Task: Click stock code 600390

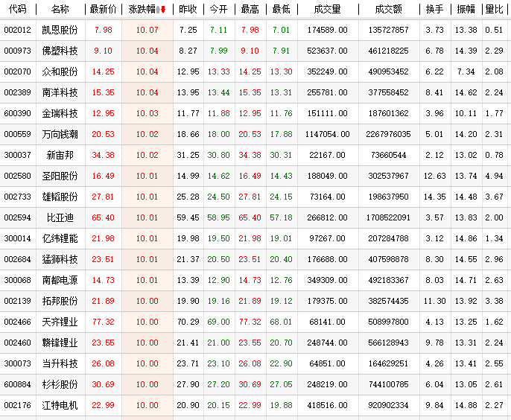Action: point(17,113)
